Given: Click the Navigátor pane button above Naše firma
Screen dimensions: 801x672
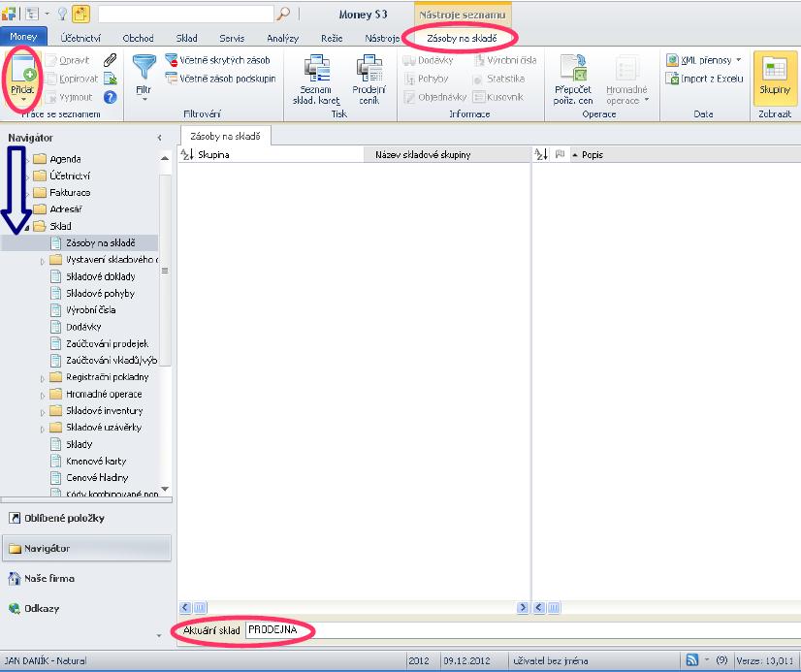Looking at the screenshot, I should coord(87,548).
